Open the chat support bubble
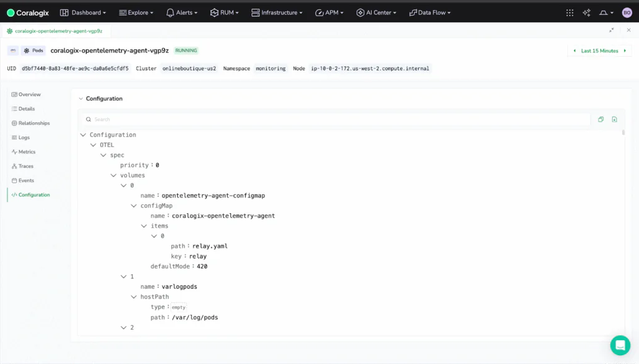 620,345
